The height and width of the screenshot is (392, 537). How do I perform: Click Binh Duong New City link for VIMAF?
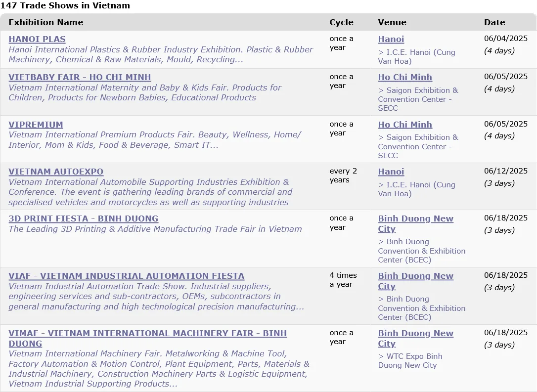pyautogui.click(x=415, y=338)
